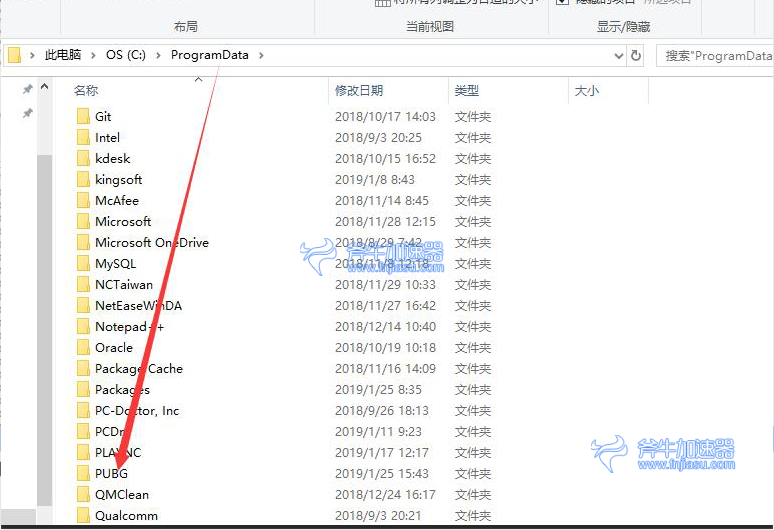Click the address bar folder icon
Screen dimensions: 774x530
14,55
